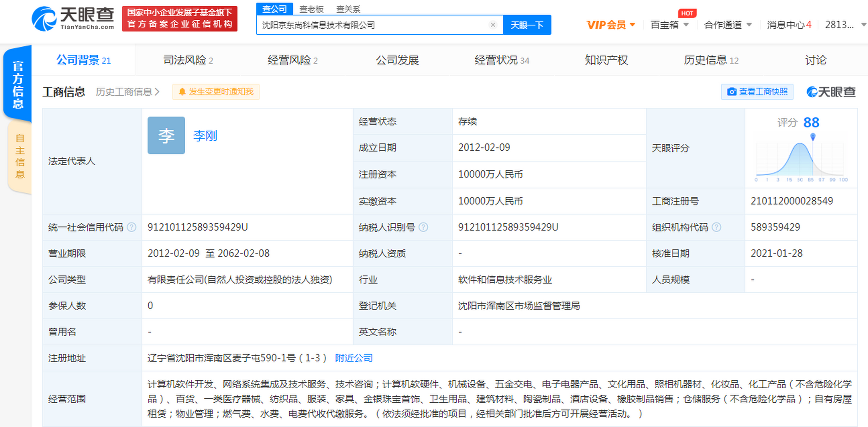
Task: Click the 天眼一下 search button
Action: point(527,25)
